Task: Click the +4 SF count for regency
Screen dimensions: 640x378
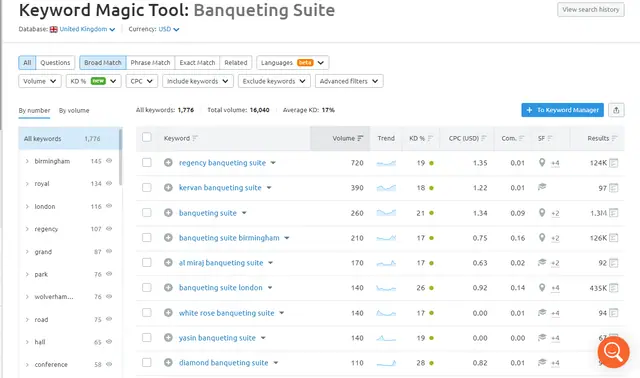Action: pos(555,163)
